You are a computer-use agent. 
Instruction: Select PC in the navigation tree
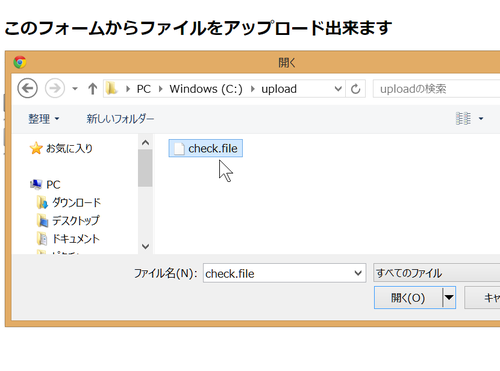(x=45, y=184)
